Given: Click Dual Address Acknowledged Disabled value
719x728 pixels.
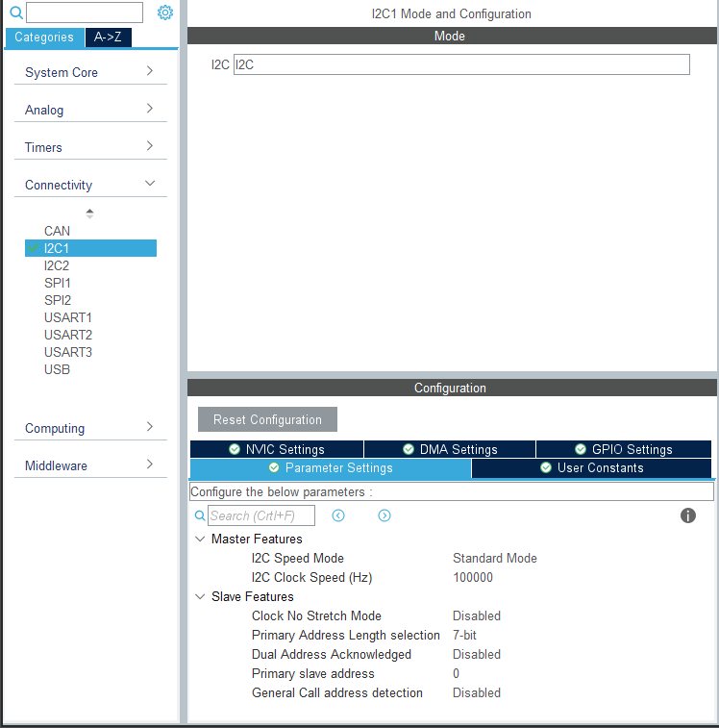Looking at the screenshot, I should point(477,654).
